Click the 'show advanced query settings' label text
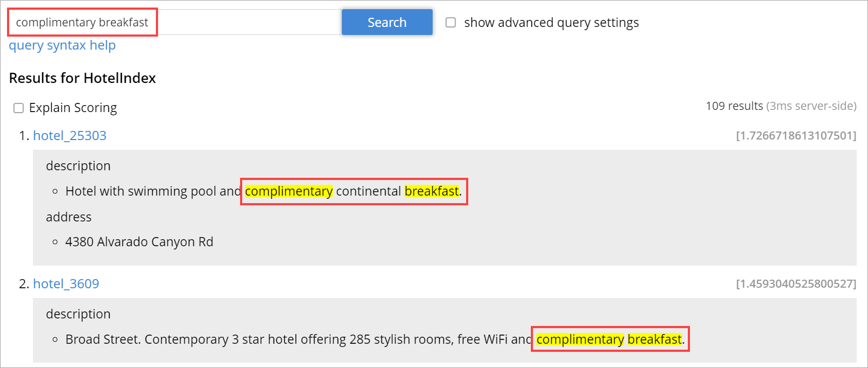The image size is (868, 368). point(551,23)
